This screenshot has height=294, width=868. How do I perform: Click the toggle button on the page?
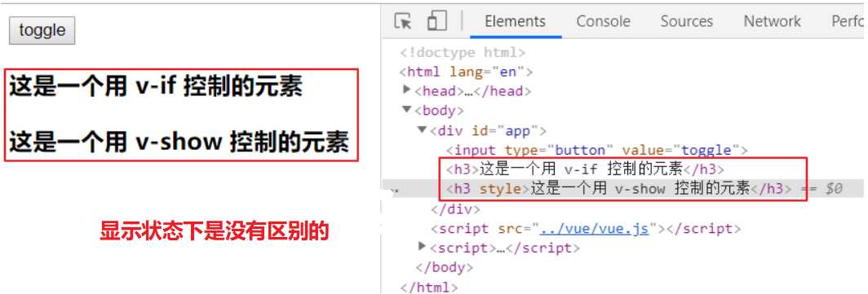click(42, 30)
